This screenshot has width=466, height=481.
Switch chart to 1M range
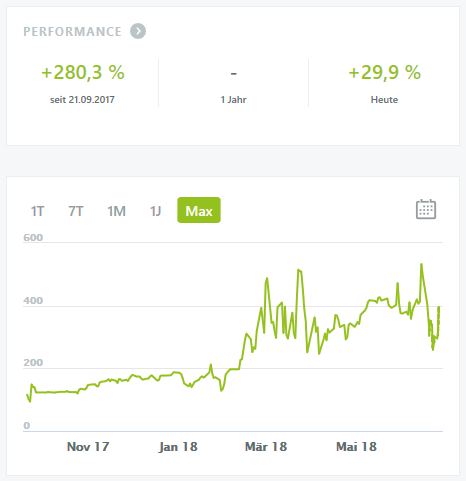point(116,211)
